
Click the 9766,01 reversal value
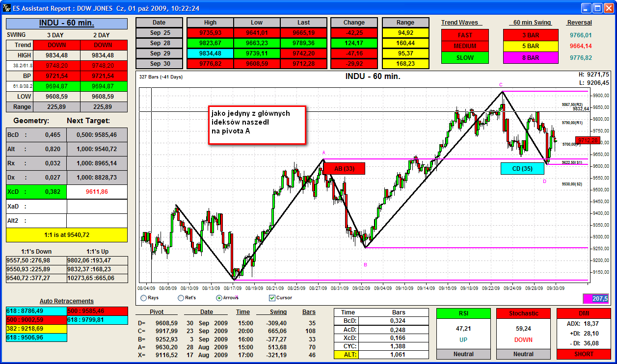581,35
